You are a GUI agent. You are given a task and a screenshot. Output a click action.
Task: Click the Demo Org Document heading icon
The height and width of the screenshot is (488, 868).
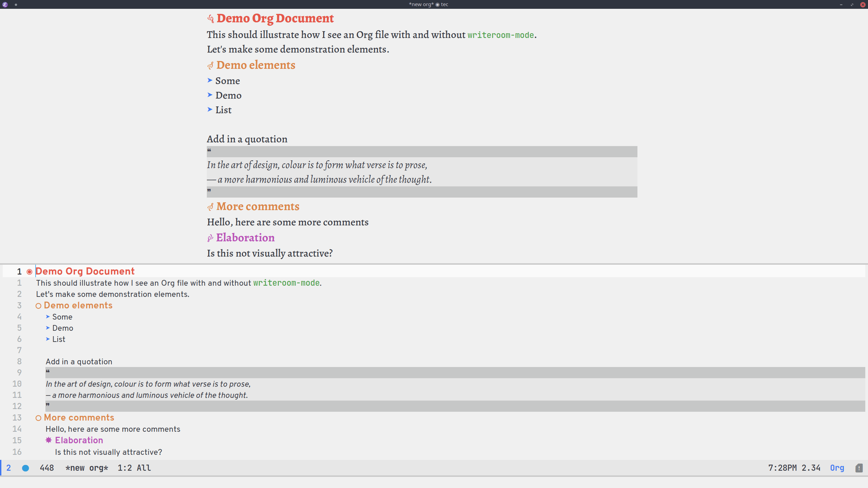tap(211, 19)
